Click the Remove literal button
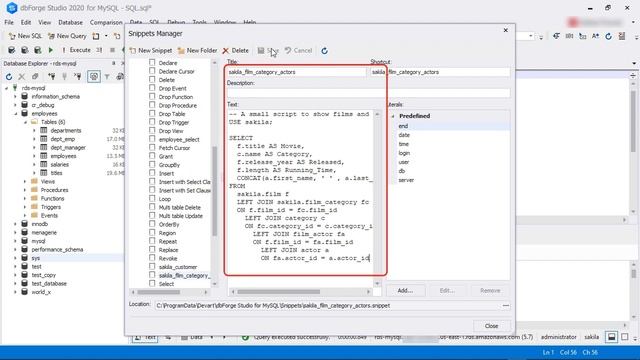Viewport: 640px width, 360px height. 490,291
